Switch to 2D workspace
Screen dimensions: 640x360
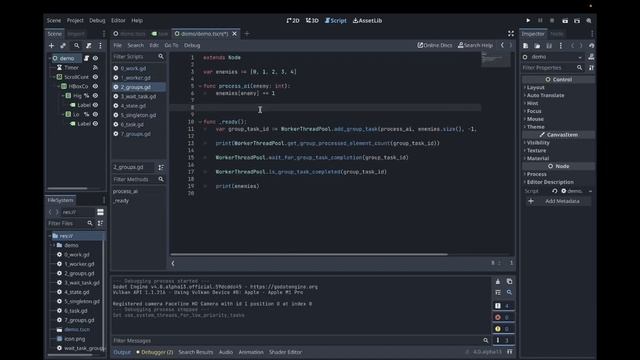293,20
